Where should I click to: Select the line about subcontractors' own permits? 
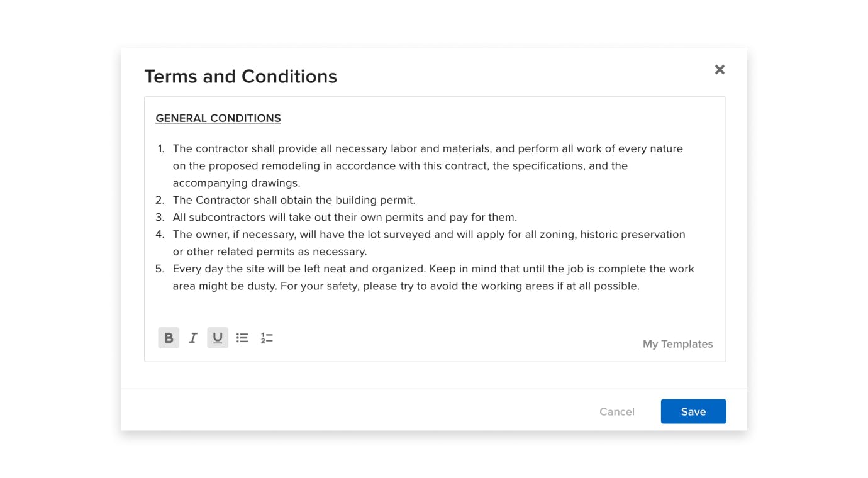[x=345, y=217]
